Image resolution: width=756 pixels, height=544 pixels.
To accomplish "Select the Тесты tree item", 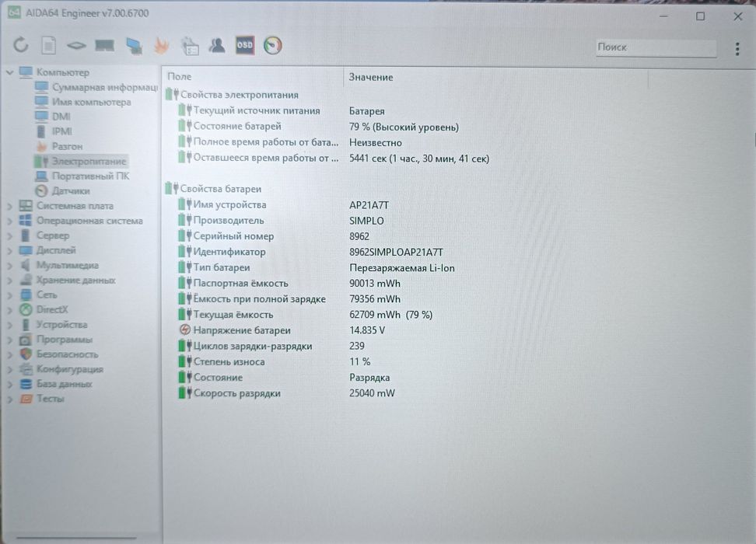I will [x=43, y=399].
